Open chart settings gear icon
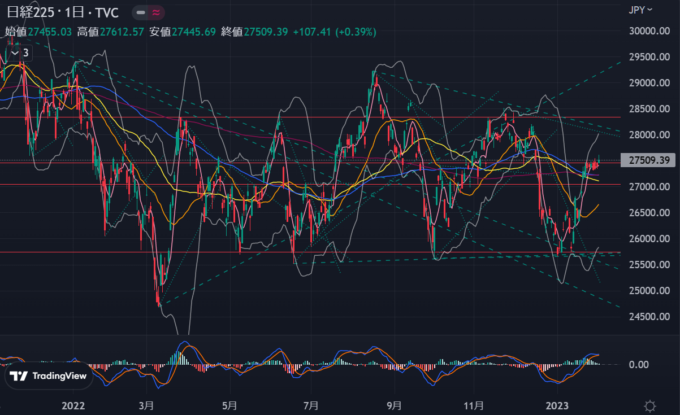 (x=650, y=405)
